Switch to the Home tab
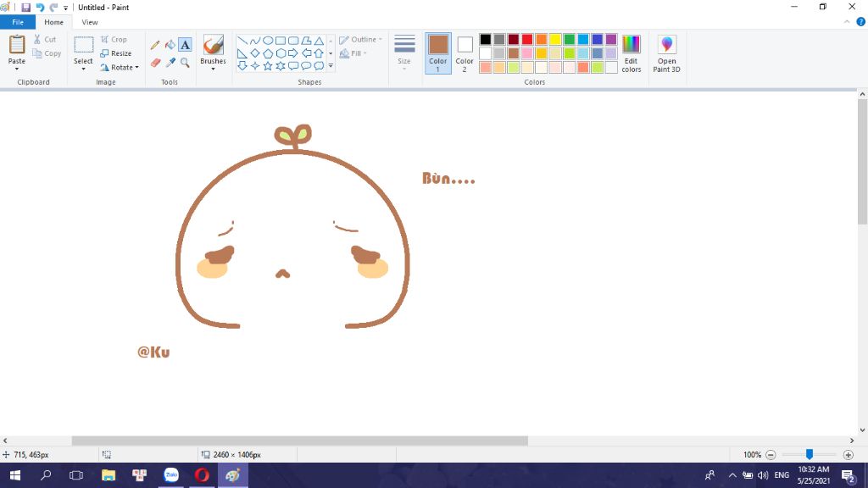868x488 pixels. pyautogui.click(x=53, y=22)
